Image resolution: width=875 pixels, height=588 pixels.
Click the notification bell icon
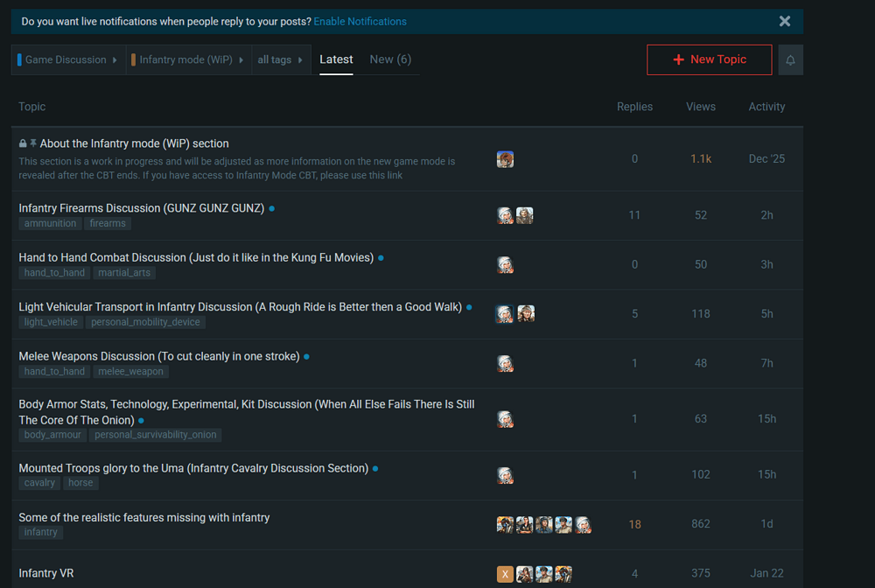[x=790, y=59]
